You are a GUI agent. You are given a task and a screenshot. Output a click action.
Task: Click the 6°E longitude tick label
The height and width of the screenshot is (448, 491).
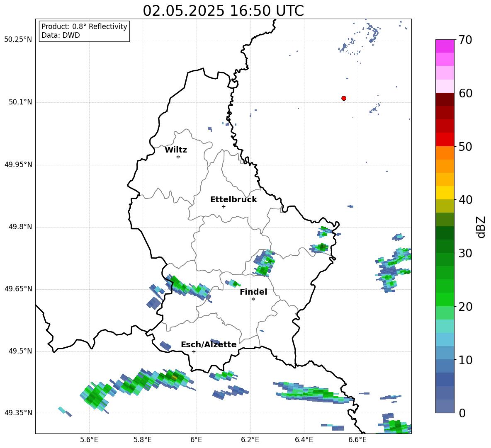click(x=196, y=440)
